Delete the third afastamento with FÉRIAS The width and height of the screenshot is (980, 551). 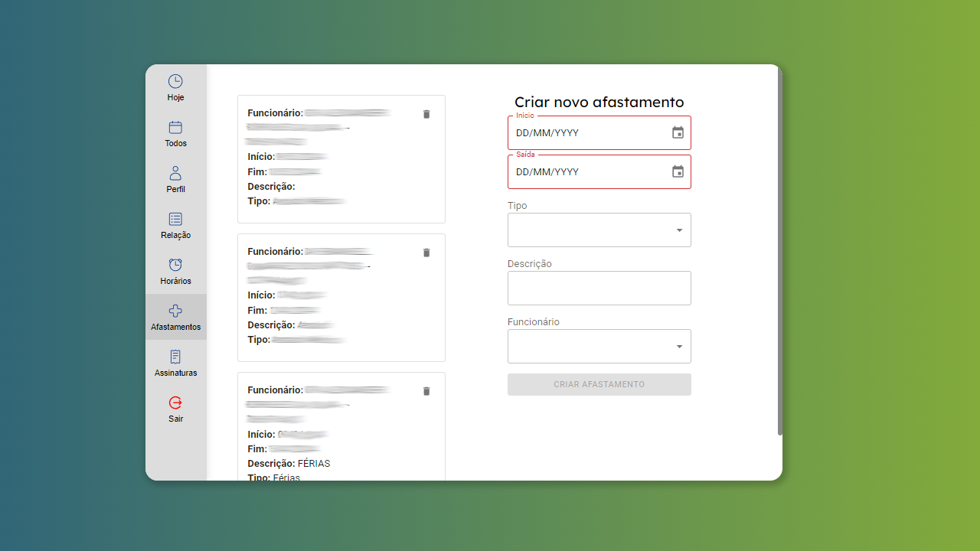pyautogui.click(x=426, y=391)
